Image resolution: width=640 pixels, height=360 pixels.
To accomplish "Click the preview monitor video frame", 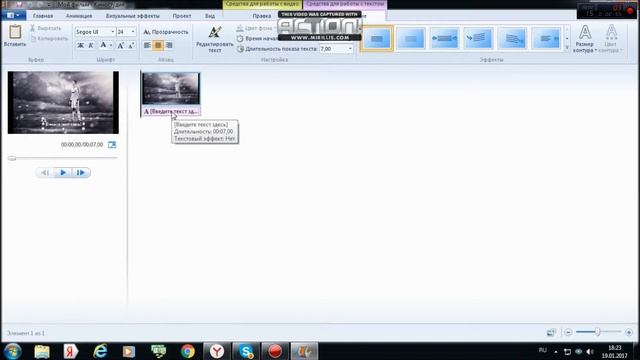I will (63, 102).
